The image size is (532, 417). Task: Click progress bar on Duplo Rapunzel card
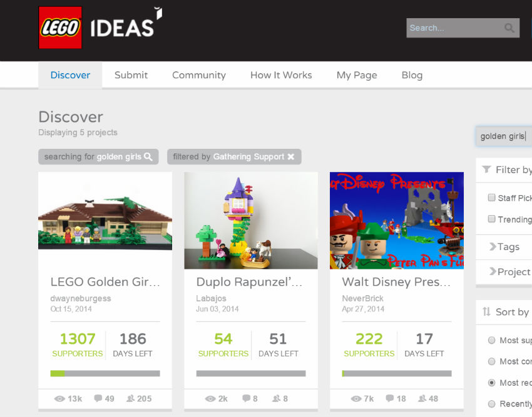click(x=251, y=373)
